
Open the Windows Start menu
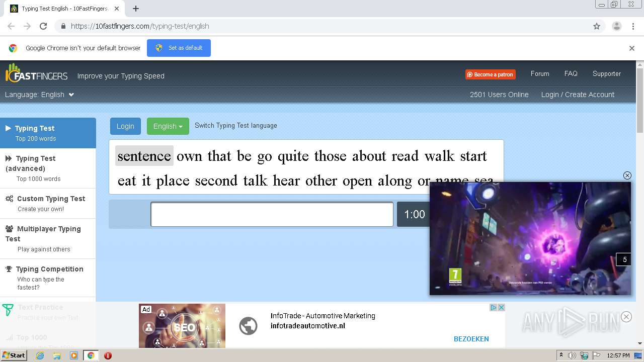14,355
